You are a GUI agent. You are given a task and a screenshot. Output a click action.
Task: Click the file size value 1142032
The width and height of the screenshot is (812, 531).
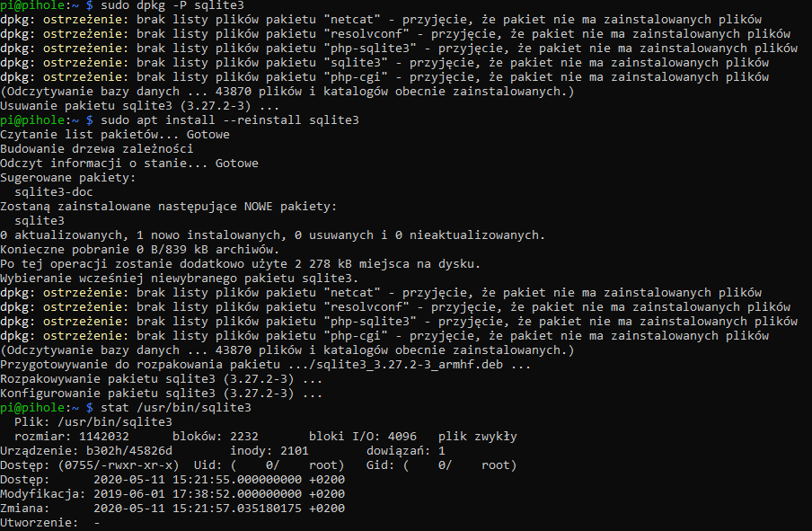pos(104,437)
